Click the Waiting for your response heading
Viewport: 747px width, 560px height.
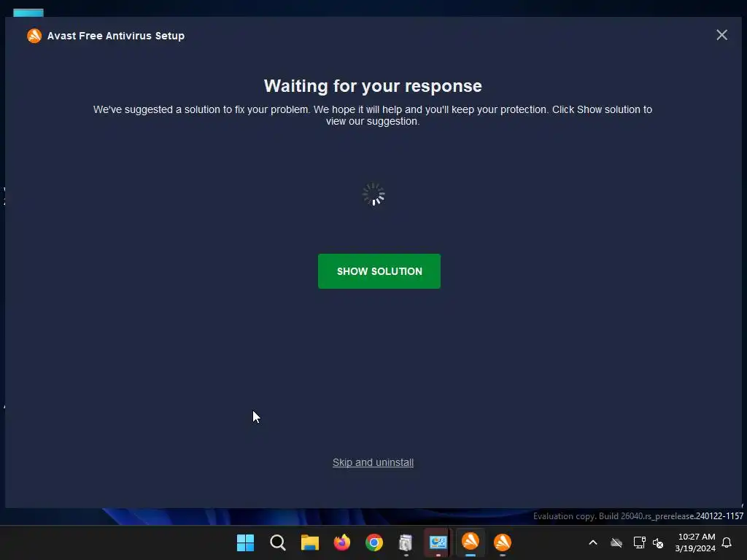pyautogui.click(x=373, y=86)
